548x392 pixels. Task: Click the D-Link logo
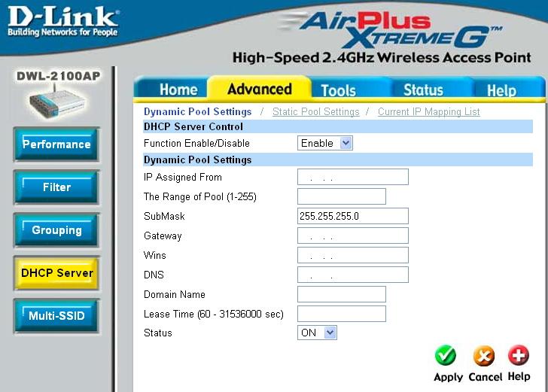(63, 22)
